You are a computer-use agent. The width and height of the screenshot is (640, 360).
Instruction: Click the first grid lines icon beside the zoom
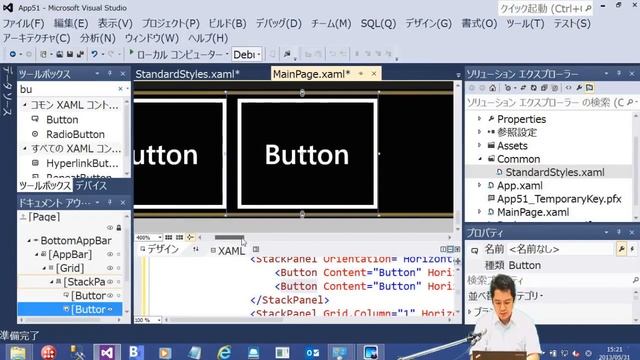169,237
